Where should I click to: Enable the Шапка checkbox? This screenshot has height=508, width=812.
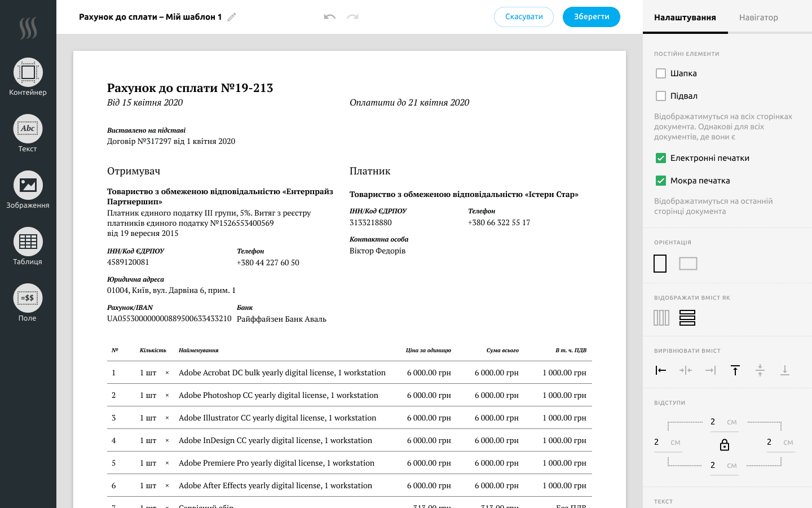point(661,73)
